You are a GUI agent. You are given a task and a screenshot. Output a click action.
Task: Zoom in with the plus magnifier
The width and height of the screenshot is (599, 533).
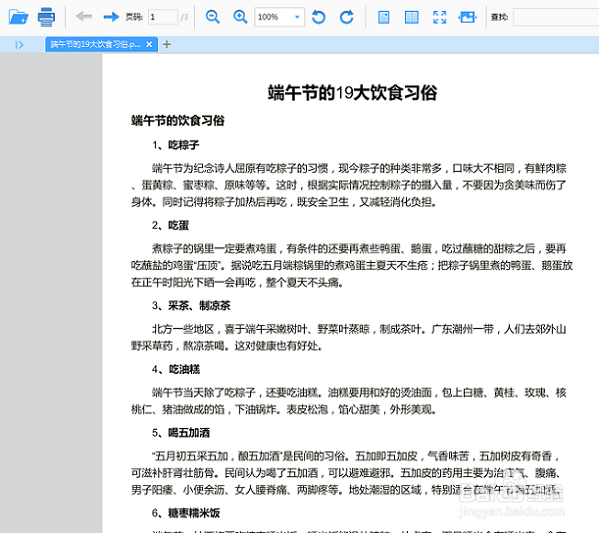point(240,17)
